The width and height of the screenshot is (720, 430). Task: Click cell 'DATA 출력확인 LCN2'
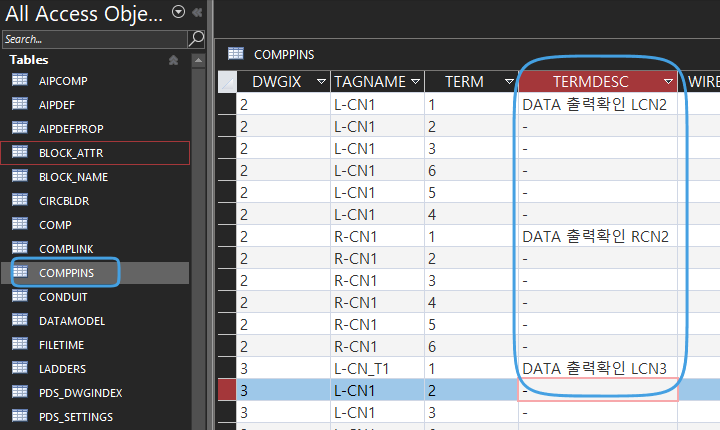597,104
